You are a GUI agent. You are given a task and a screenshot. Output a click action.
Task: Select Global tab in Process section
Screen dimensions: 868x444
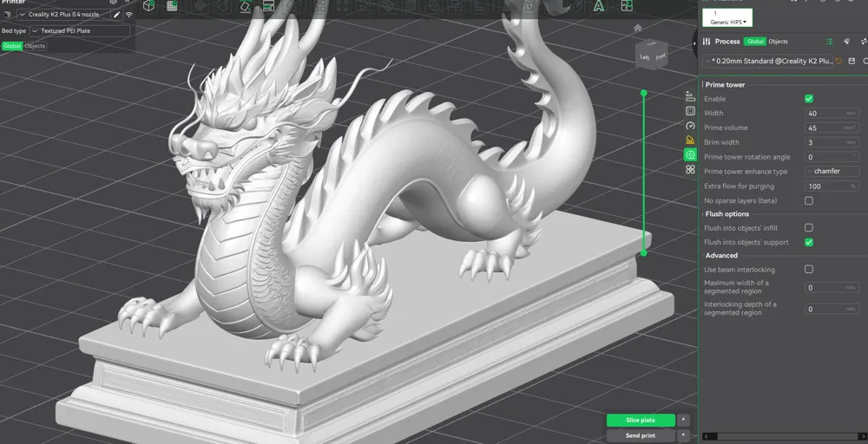click(754, 42)
